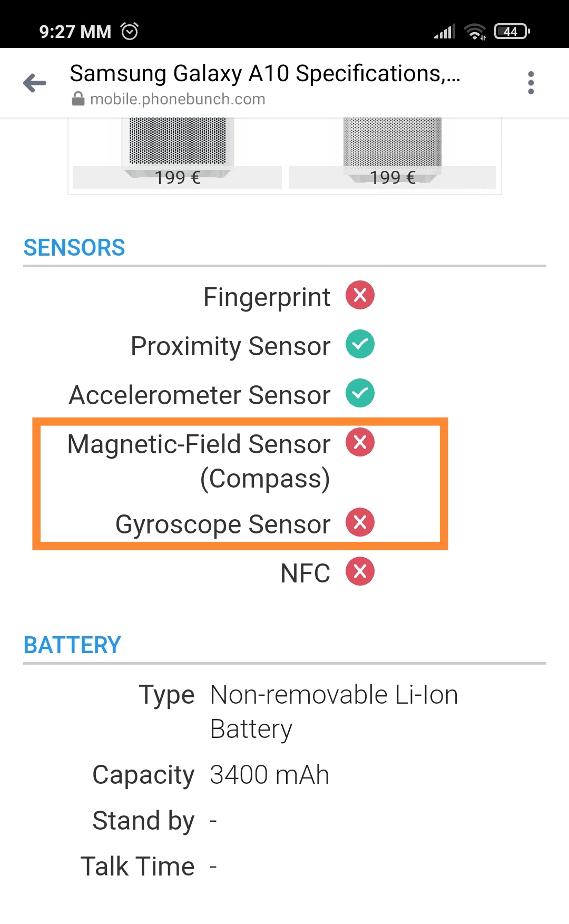Click the red X next to NFC
Screen dimensions: 569x924
(360, 571)
